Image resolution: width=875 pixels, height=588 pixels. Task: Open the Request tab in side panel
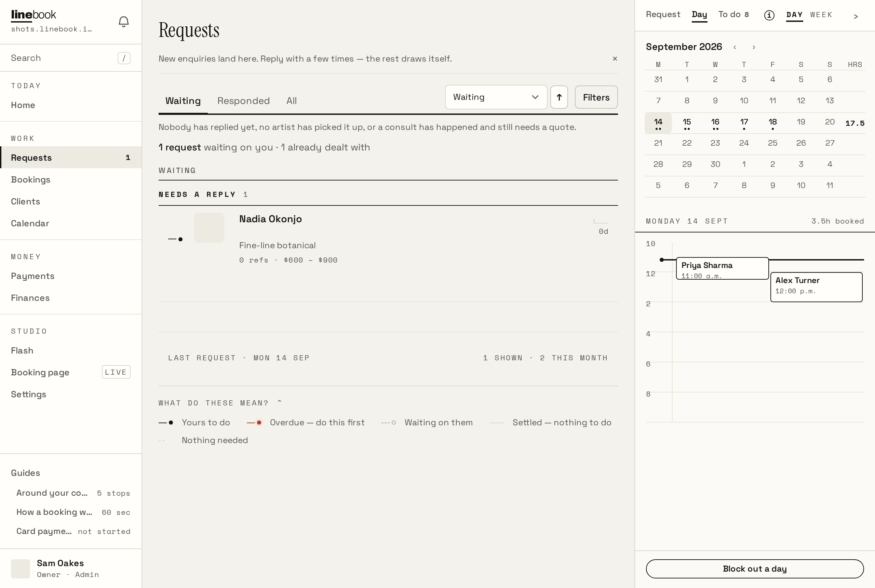point(663,14)
